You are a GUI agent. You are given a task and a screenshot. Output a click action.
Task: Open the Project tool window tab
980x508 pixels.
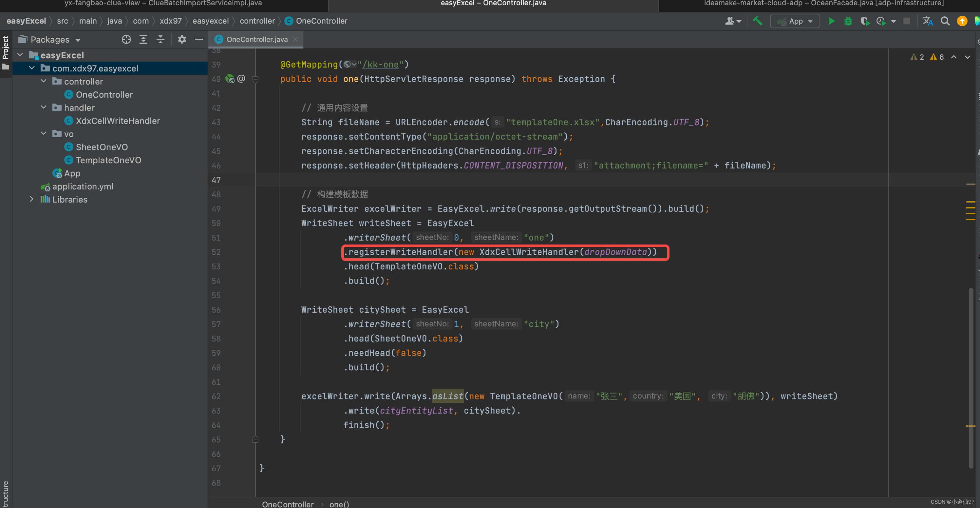[x=5, y=48]
